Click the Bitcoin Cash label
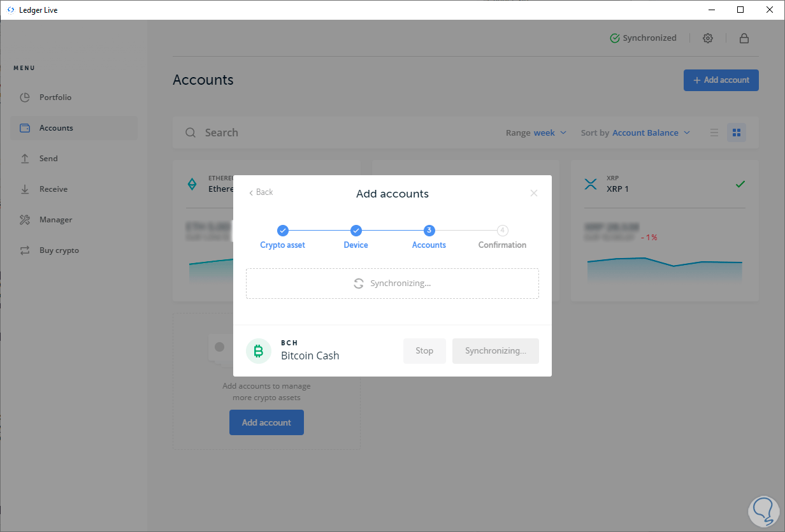Viewport: 785px width, 532px height. [x=310, y=356]
